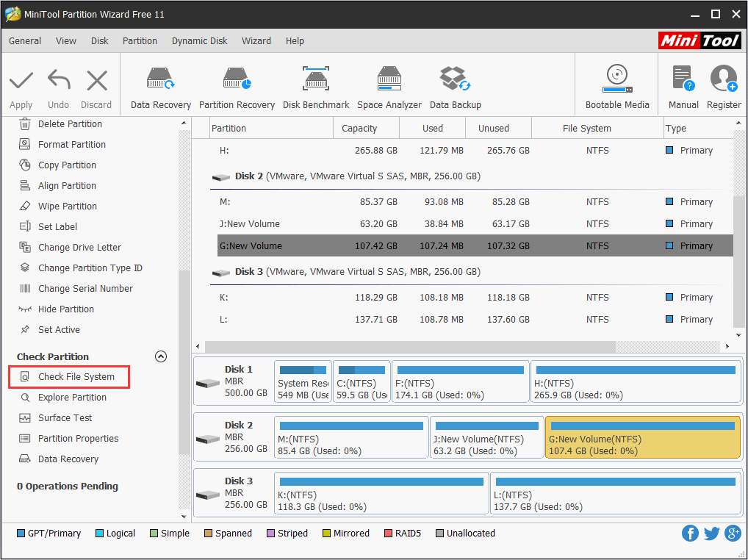Click the Apply checkmark icon
The width and height of the screenshot is (748, 560).
point(21,81)
